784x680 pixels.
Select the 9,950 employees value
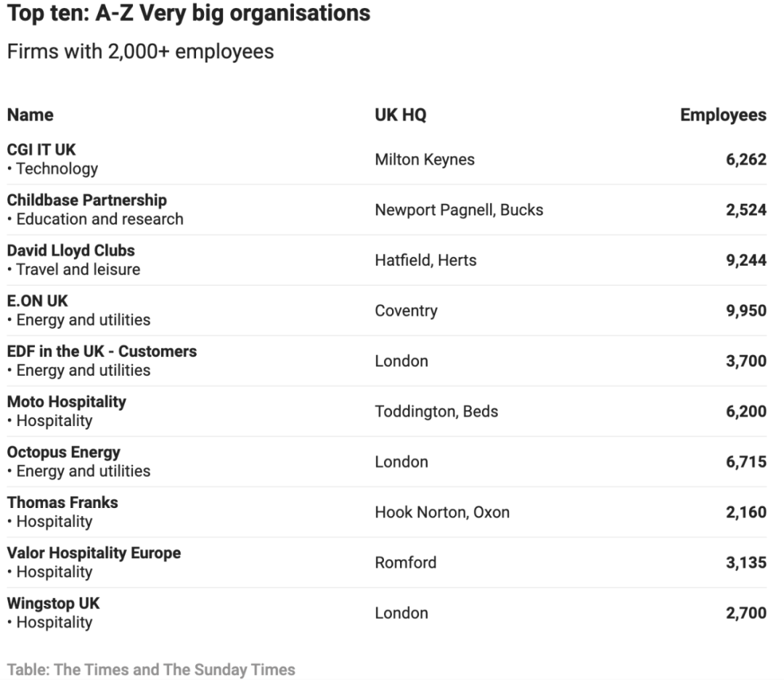[x=746, y=311]
